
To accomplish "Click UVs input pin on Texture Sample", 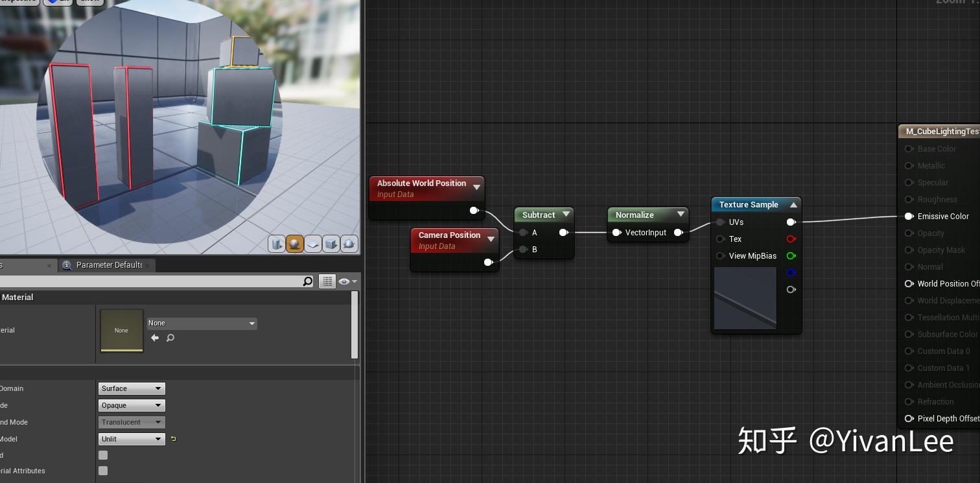I will click(721, 222).
